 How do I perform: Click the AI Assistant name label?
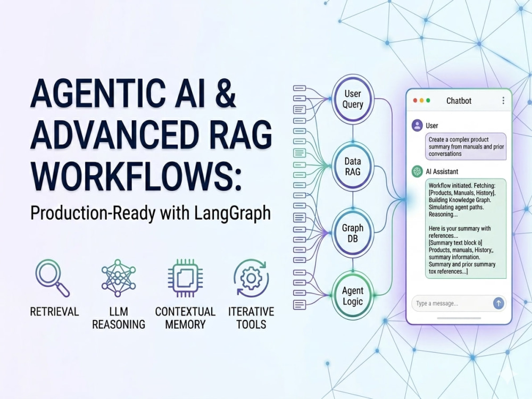tap(442, 172)
